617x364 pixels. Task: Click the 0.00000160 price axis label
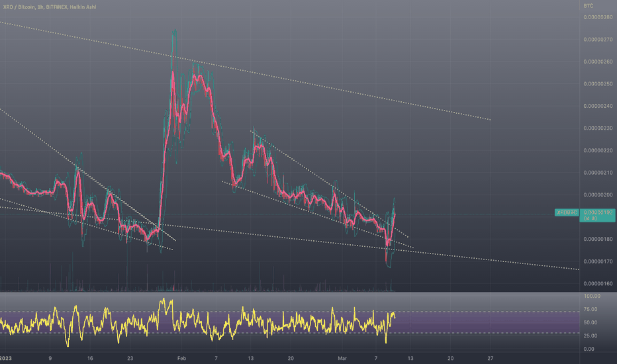[598, 284]
